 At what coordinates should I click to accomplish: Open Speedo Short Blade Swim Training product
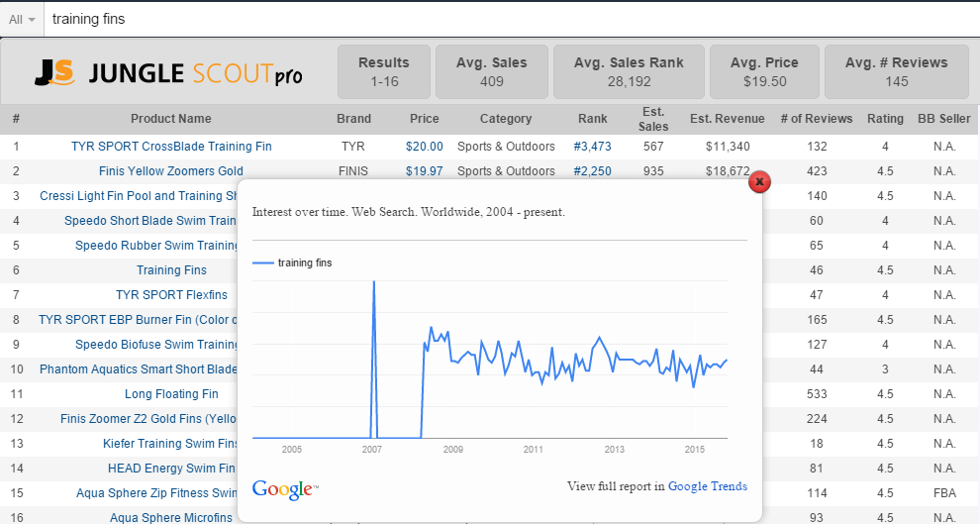tap(150, 221)
